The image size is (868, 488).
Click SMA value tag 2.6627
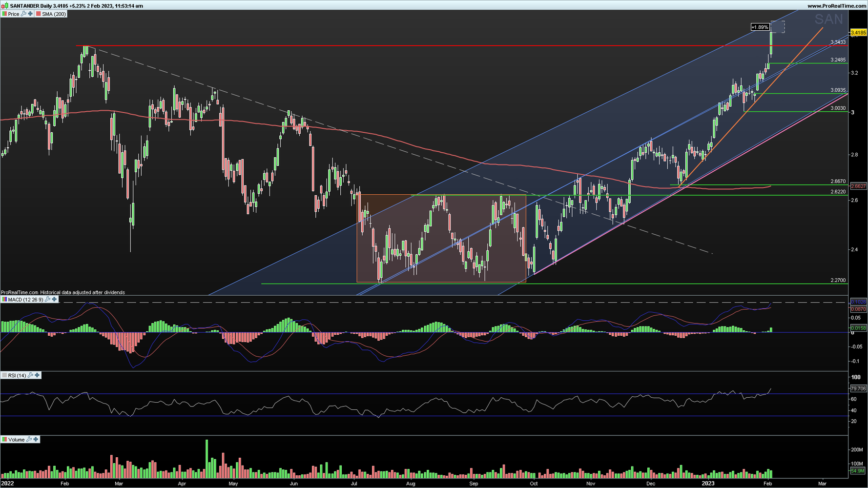click(x=858, y=186)
